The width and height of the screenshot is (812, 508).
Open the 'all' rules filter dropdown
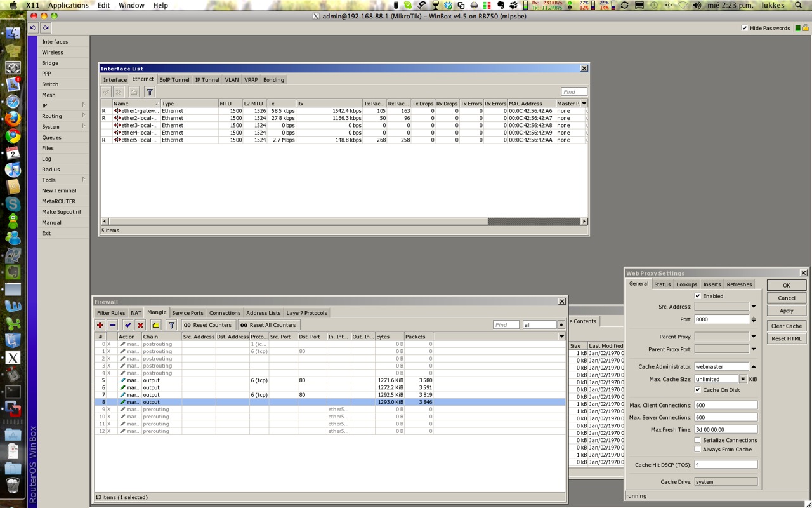pyautogui.click(x=561, y=324)
